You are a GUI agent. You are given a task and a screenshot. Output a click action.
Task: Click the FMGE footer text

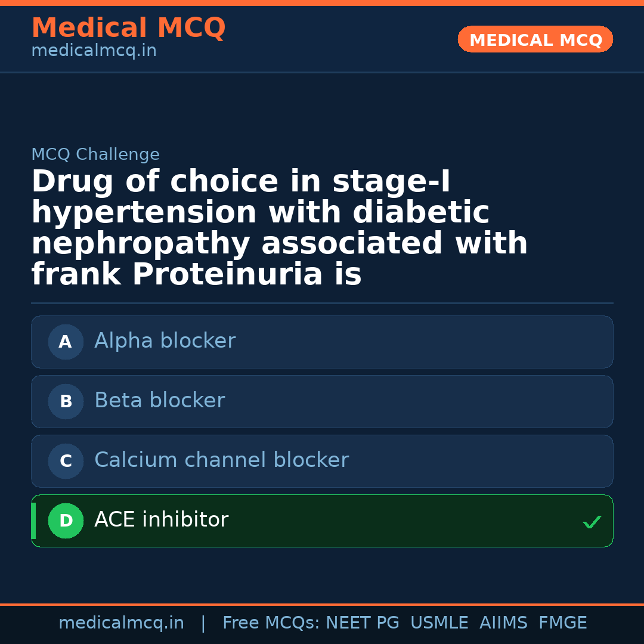tap(563, 623)
